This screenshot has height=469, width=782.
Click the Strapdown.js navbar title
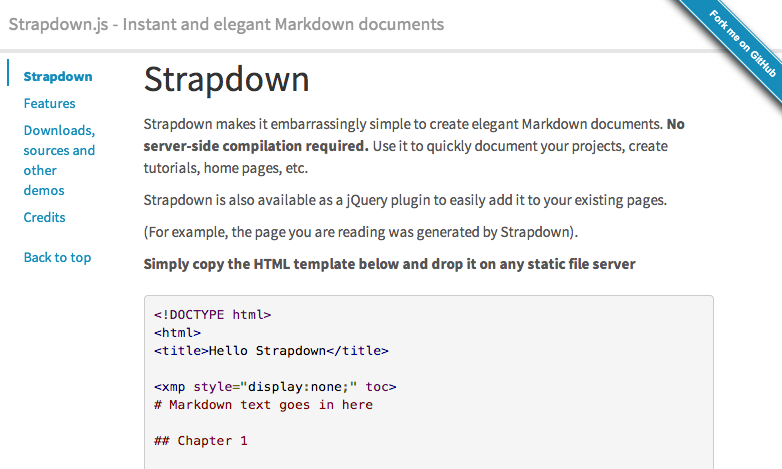[x=226, y=24]
